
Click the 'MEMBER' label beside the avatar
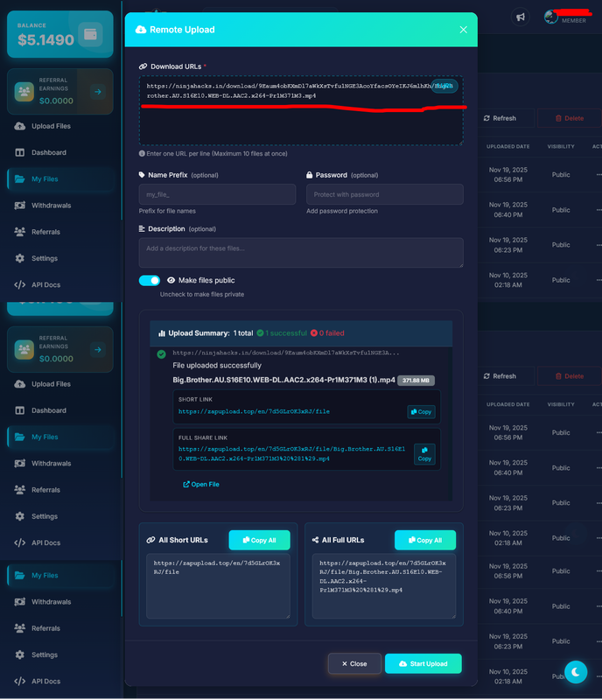[574, 20]
